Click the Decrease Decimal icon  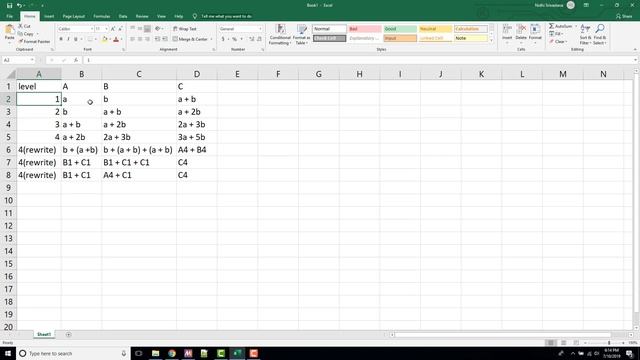[x=259, y=39]
